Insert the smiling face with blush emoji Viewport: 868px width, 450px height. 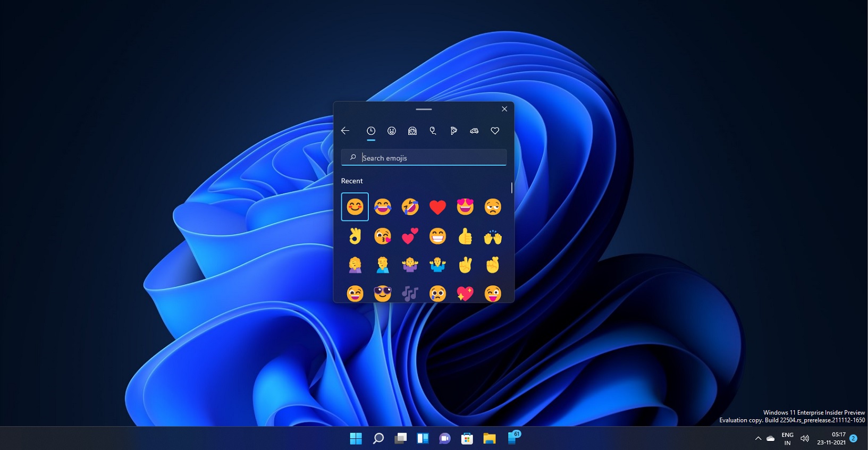click(355, 207)
